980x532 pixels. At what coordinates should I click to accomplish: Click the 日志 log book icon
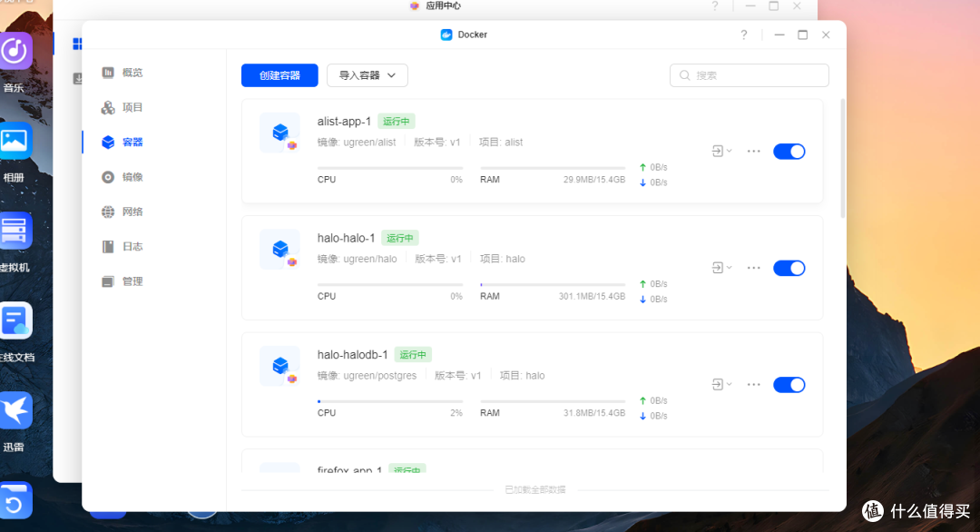(x=108, y=247)
